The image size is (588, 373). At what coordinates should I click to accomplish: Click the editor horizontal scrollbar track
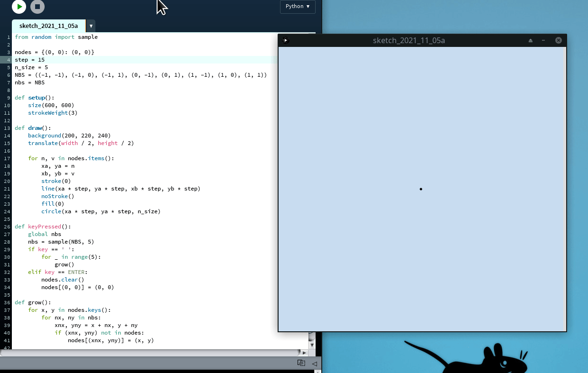(142, 353)
